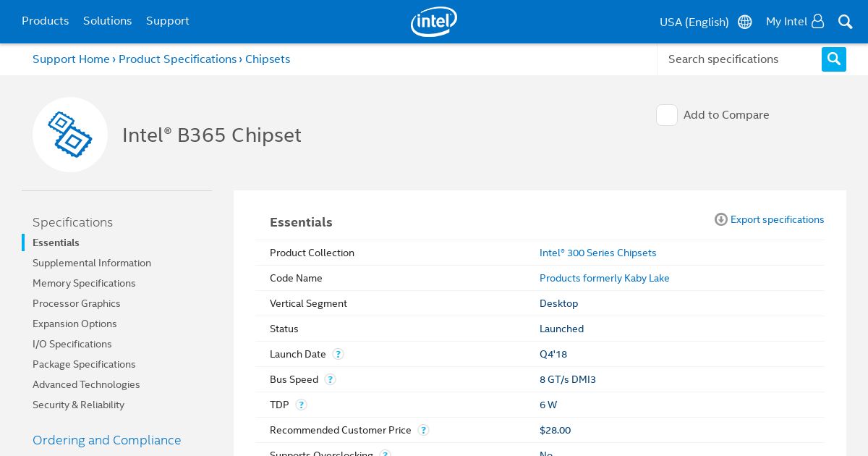
Task: Click the Product Collection row label
Action: click(x=312, y=253)
